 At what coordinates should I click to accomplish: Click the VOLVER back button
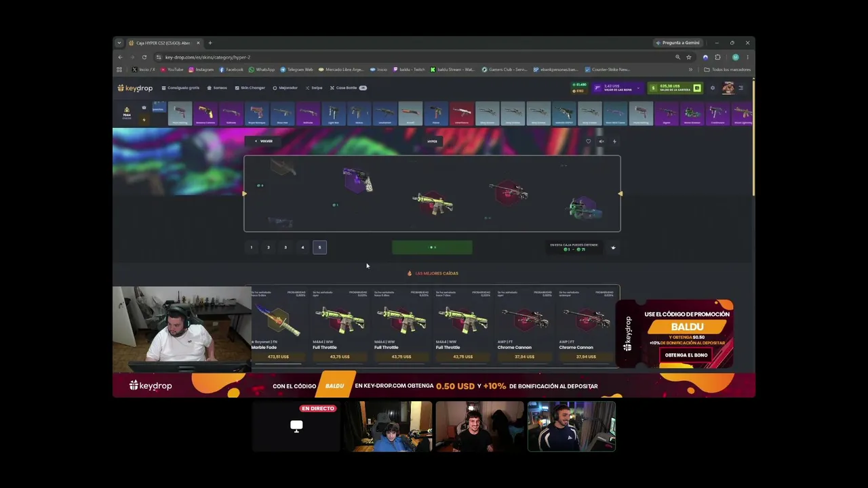263,141
